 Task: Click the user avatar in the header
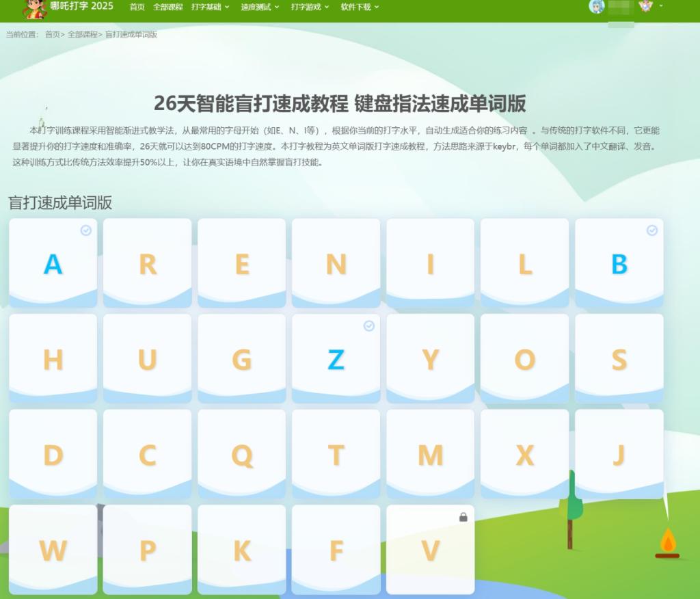click(x=596, y=7)
